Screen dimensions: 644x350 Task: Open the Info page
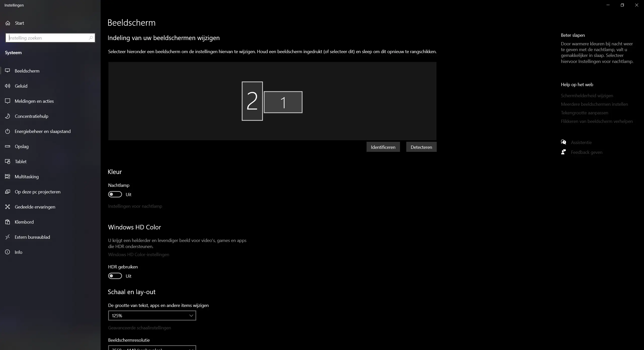click(x=50, y=252)
